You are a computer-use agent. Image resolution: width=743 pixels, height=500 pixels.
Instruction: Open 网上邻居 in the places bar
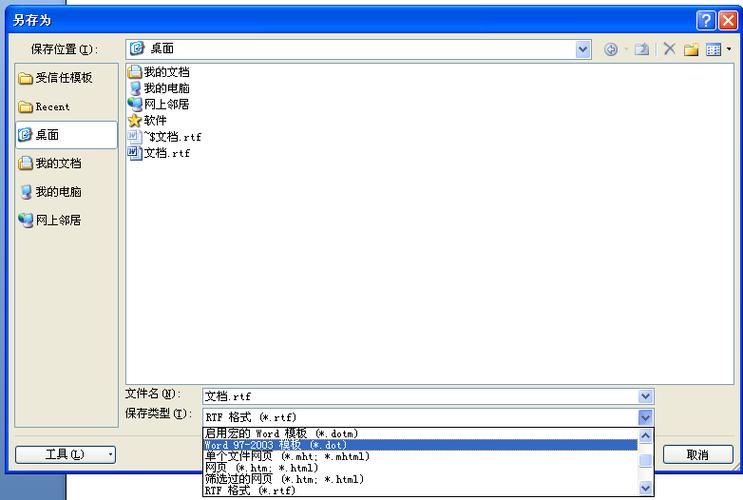click(x=66, y=220)
